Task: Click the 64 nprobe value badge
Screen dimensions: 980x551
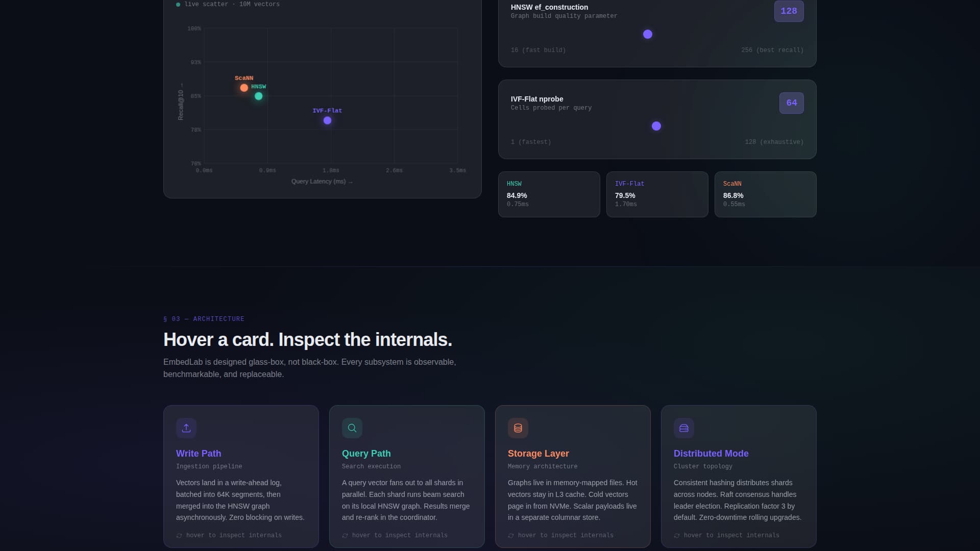Action: tap(791, 103)
